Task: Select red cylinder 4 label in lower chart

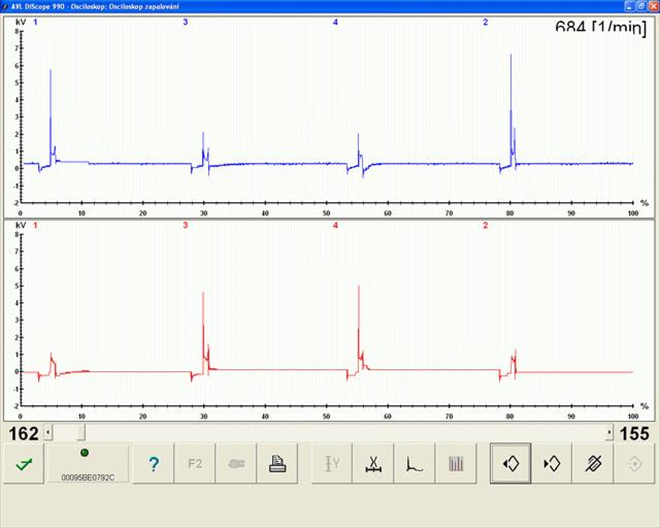Action: point(335,226)
